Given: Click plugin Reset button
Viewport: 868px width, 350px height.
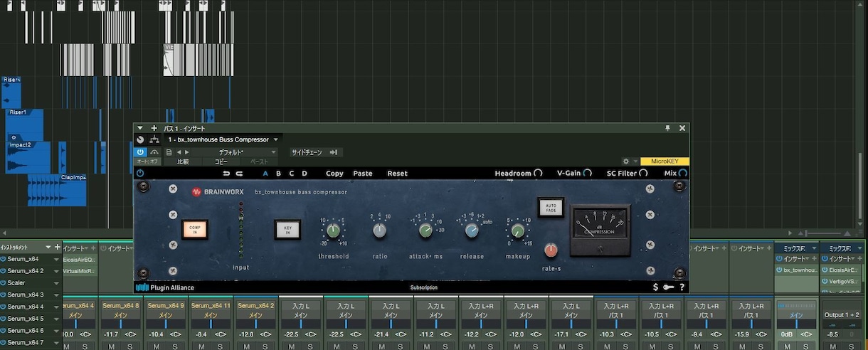Looking at the screenshot, I should [x=398, y=173].
